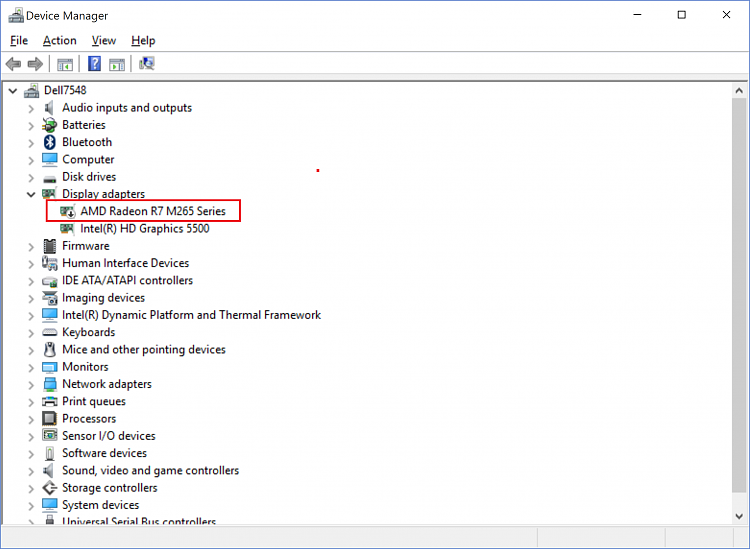Click the Dell7548 computer icon

pos(32,90)
